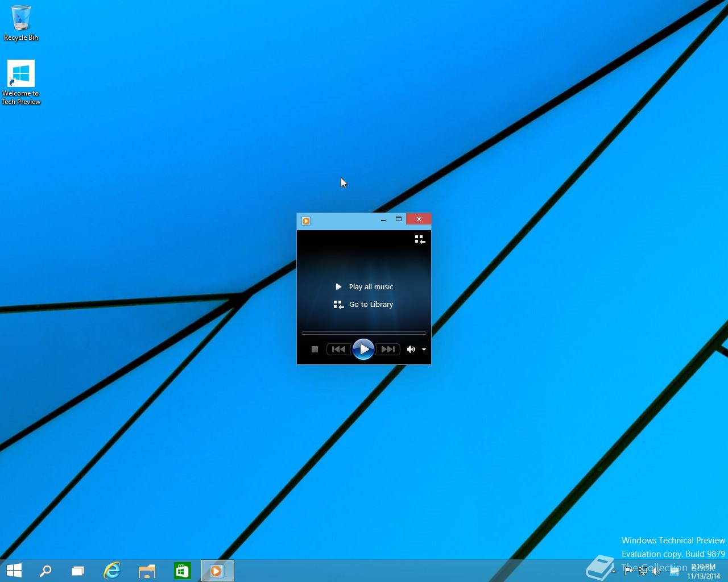
Task: Select Welcome to Tech Preview desktop shortcut
Action: pyautogui.click(x=21, y=83)
